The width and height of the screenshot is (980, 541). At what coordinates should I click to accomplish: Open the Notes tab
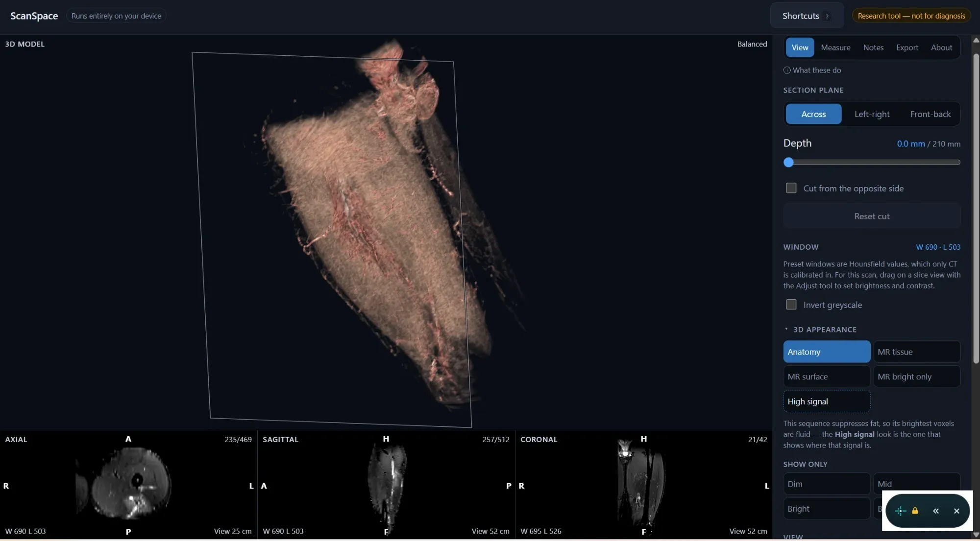(873, 47)
